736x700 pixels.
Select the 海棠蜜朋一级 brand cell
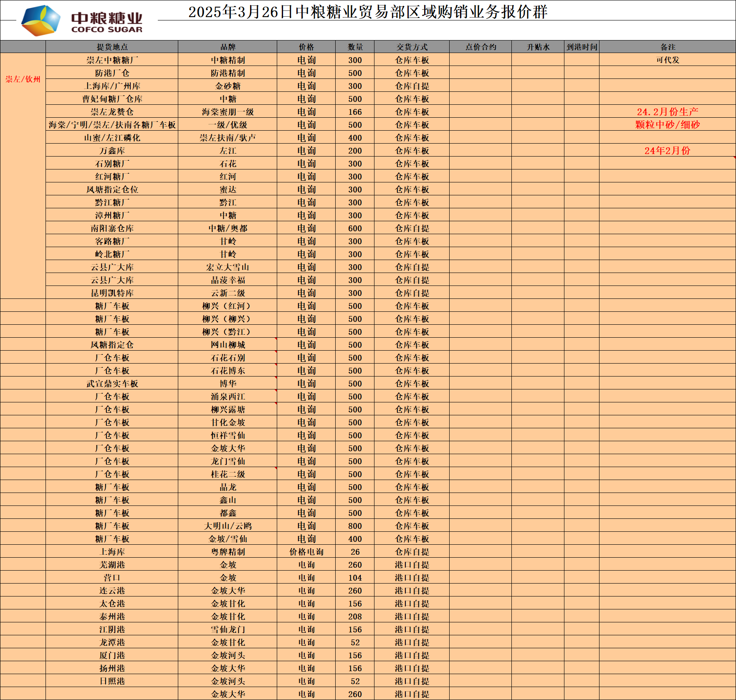tap(228, 112)
